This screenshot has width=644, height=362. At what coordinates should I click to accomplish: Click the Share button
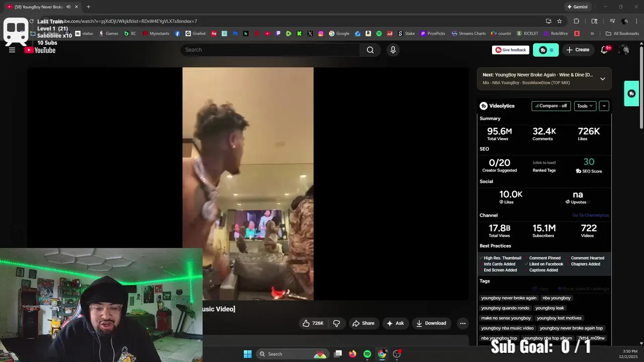(x=363, y=323)
